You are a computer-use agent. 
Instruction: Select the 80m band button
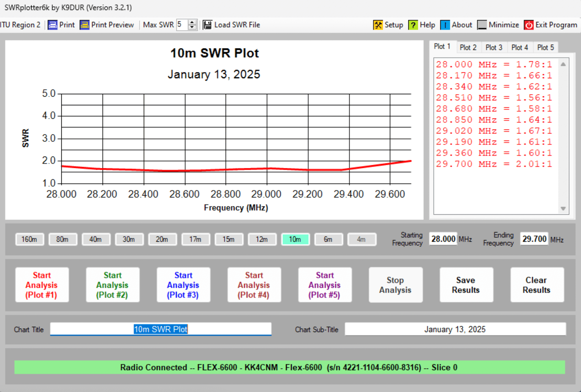point(62,239)
